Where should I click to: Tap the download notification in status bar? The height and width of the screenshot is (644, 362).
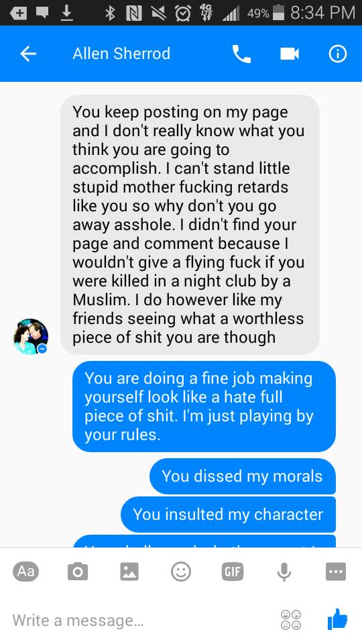pos(66,13)
